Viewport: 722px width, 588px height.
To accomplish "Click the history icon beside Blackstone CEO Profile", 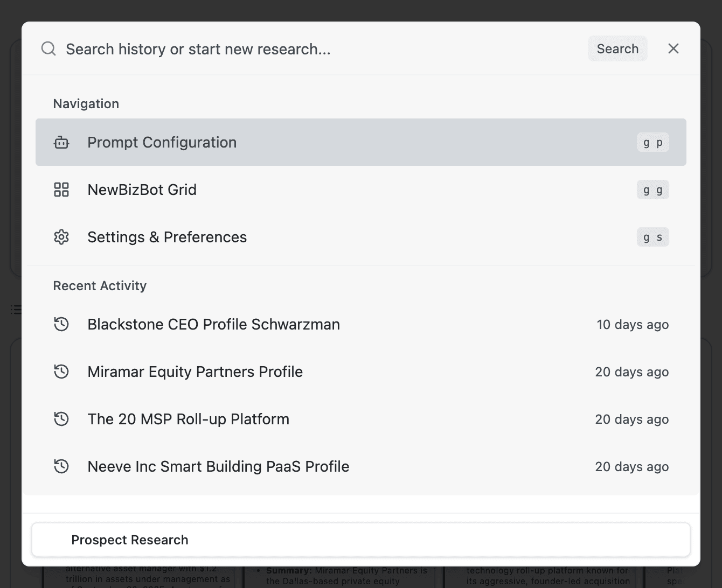I will pos(61,324).
